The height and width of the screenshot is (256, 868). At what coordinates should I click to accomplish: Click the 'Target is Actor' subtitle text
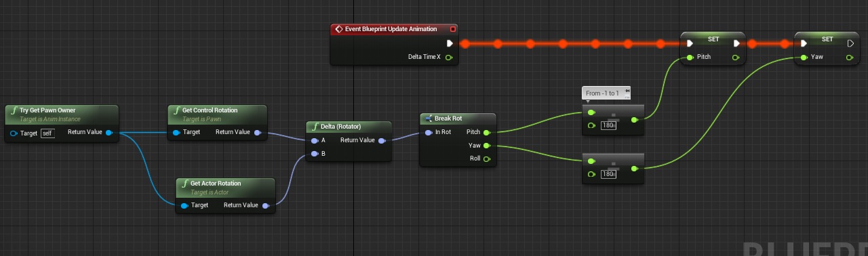point(210,192)
